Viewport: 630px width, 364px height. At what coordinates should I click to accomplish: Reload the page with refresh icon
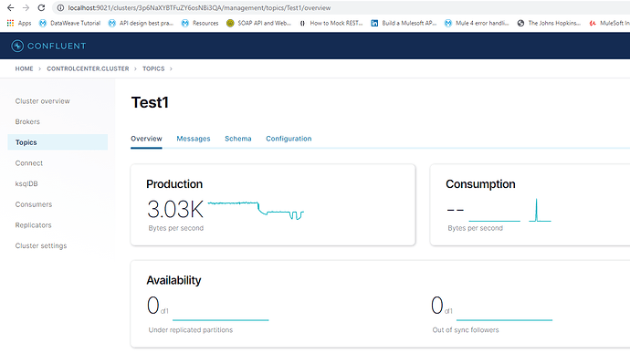pos(41,7)
